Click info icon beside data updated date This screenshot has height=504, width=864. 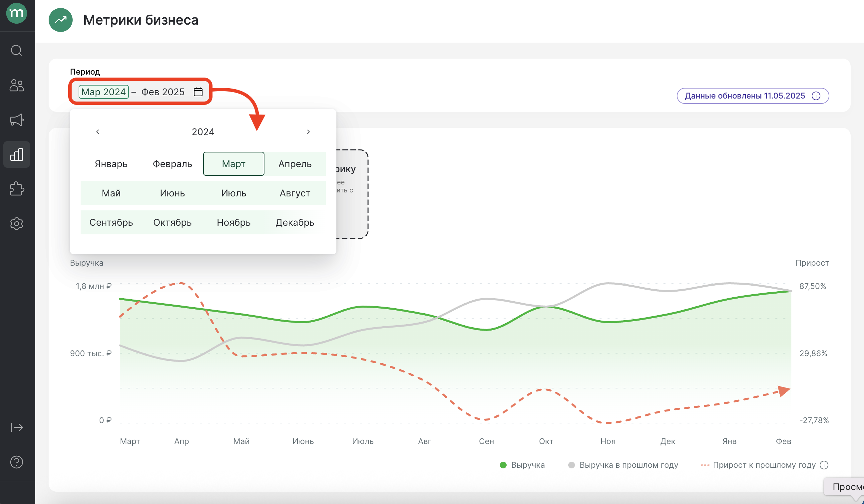click(816, 96)
